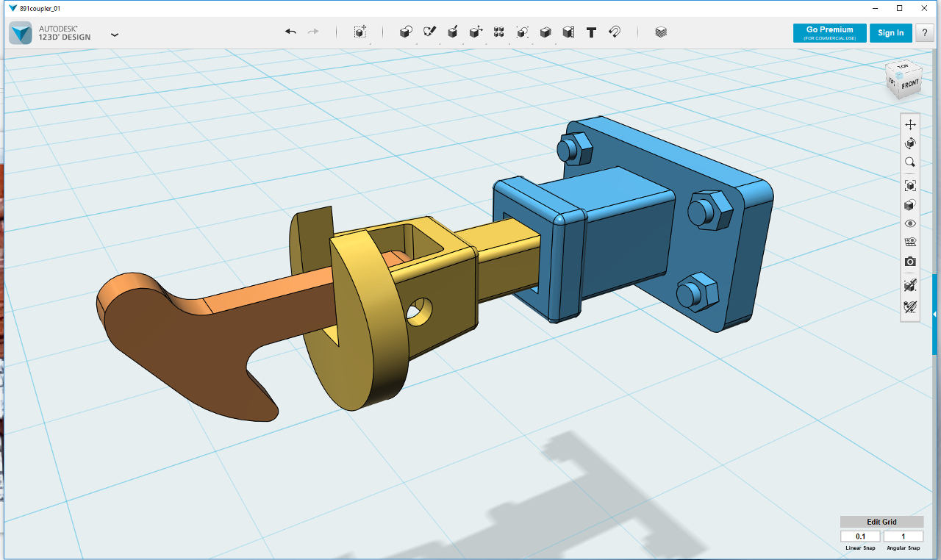Open the Material tool
Viewport: 941px width, 560px height.
coord(661,32)
